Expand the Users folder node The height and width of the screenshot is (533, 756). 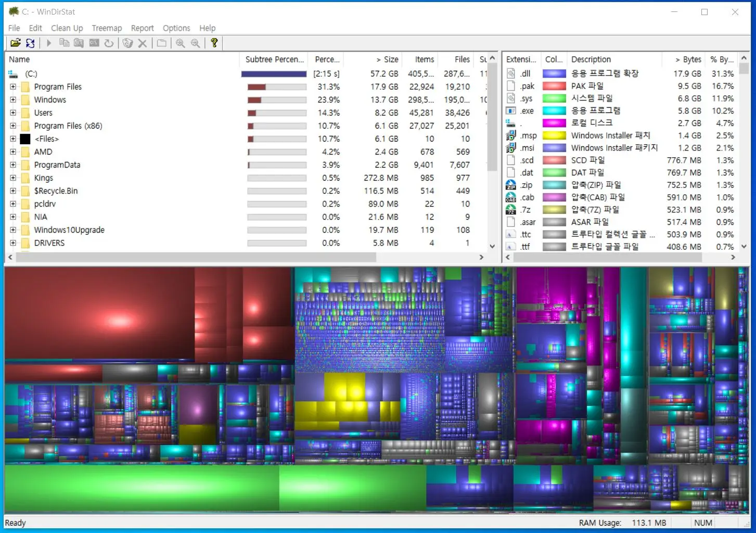point(13,113)
